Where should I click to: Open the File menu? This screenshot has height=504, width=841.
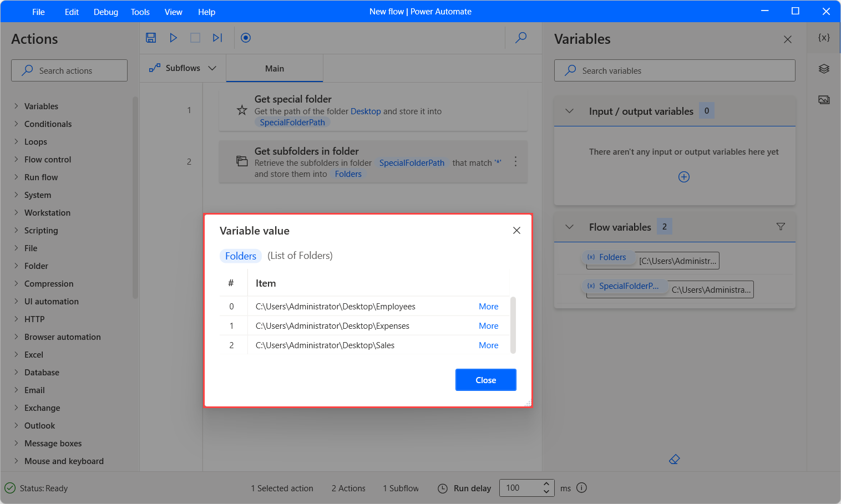point(38,12)
